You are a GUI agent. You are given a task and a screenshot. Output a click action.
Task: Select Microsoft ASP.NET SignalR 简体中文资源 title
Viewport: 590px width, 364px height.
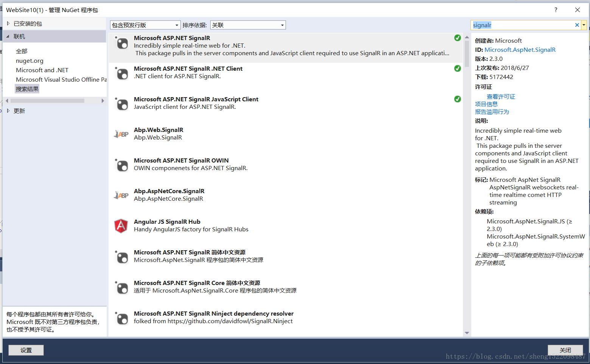pos(189,252)
